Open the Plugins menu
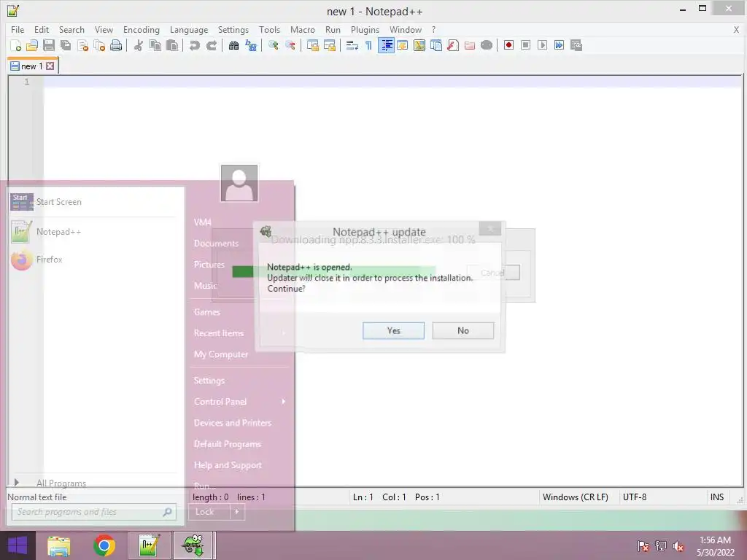The height and width of the screenshot is (560, 747). coord(365,29)
